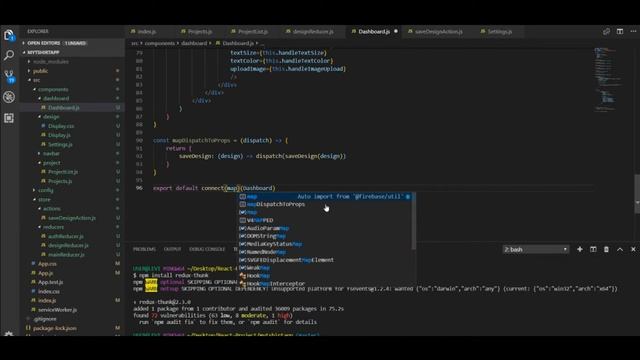Open Dashboard.js in file tree
Screen dimensions: 640x360
click(64, 108)
